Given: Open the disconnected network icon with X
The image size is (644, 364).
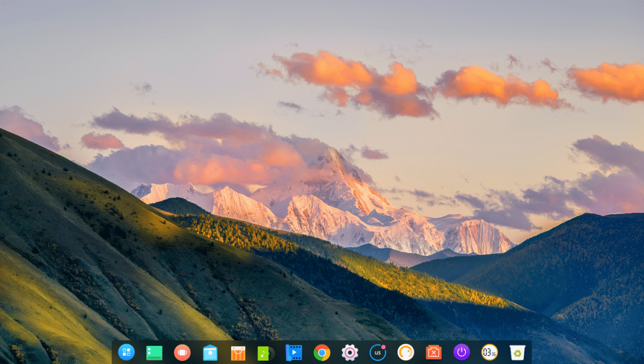Looking at the screenshot, I should [x=433, y=353].
